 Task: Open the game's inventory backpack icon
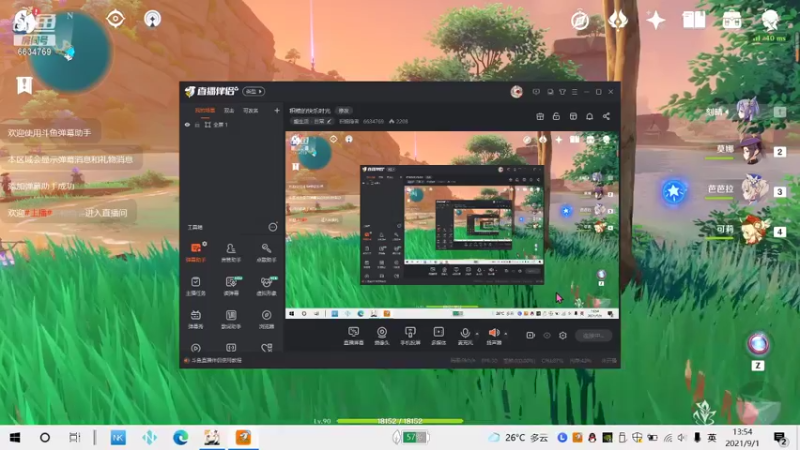pos(732,20)
